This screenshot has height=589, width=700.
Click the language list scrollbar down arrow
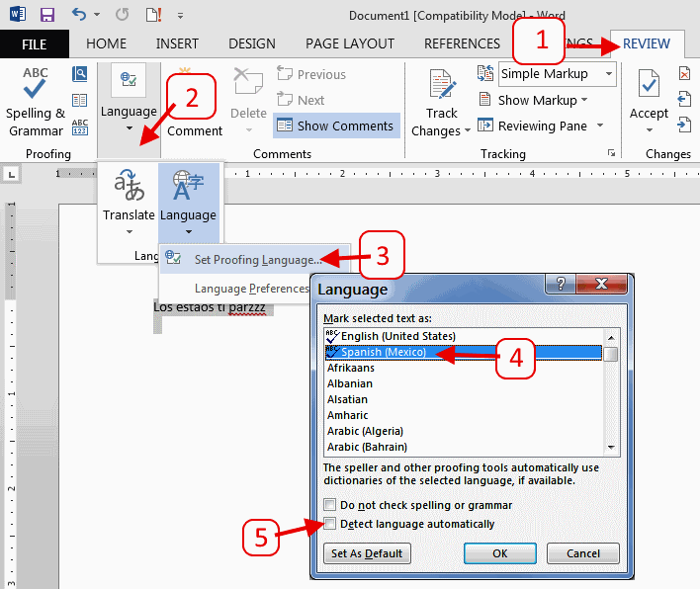point(612,448)
